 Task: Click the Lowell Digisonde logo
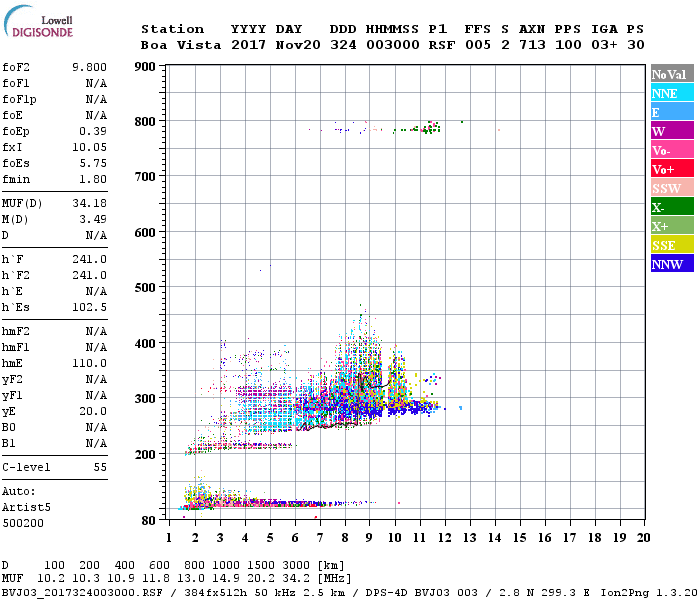pos(38,22)
